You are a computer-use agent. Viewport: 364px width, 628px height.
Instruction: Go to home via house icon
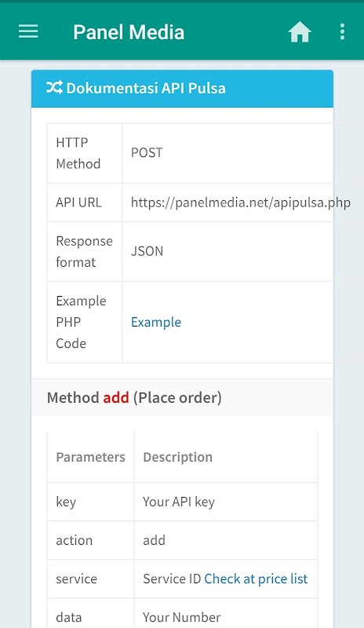coord(300,32)
